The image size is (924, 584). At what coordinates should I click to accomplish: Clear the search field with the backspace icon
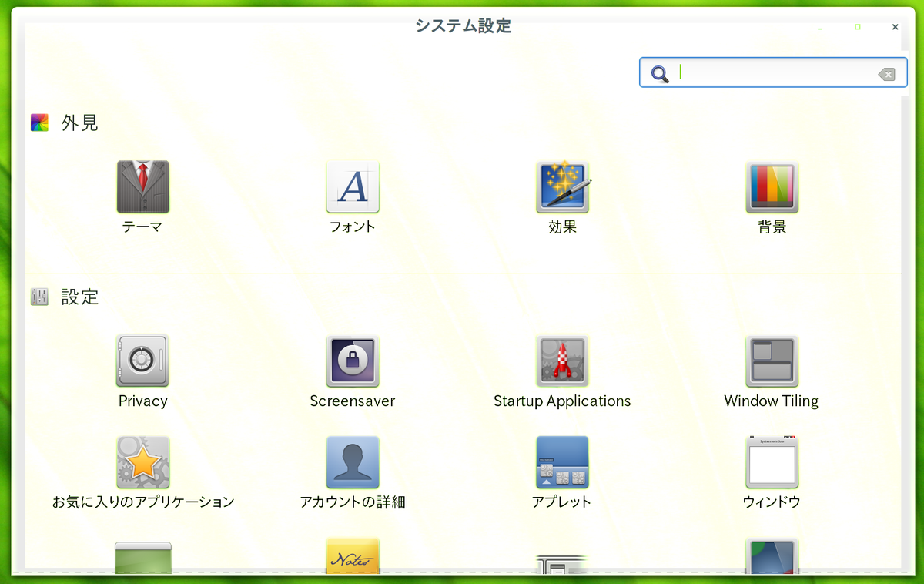886,74
